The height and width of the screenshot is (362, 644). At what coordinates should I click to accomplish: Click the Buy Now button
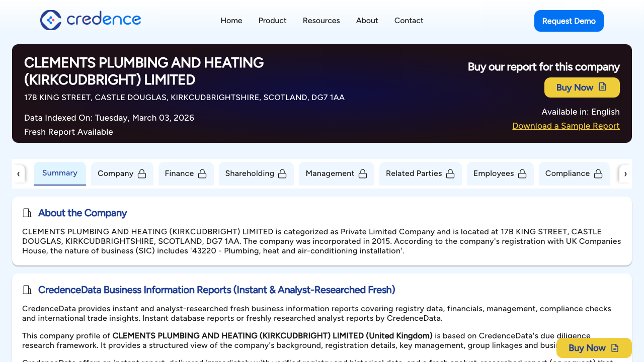582,87
